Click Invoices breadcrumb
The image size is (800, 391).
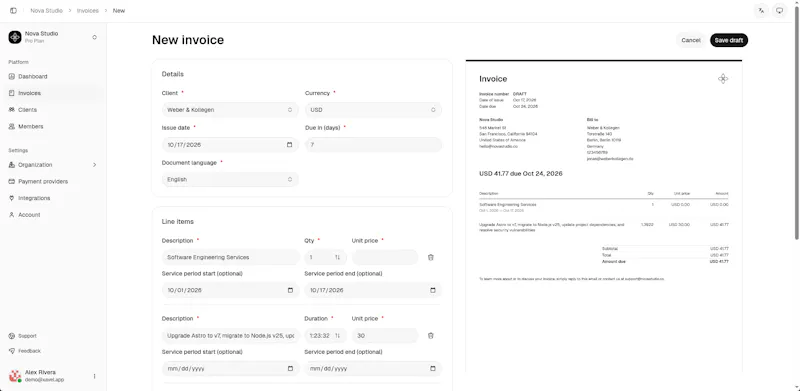coord(88,11)
